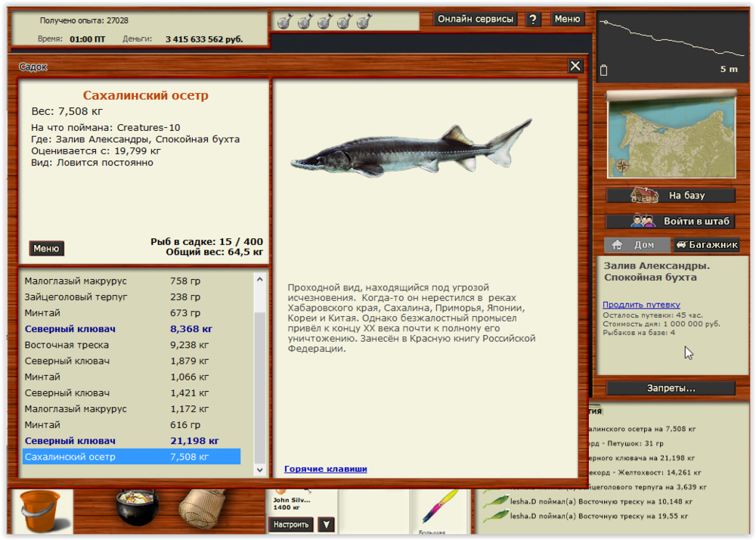Select the wicker creel icon

[200, 511]
